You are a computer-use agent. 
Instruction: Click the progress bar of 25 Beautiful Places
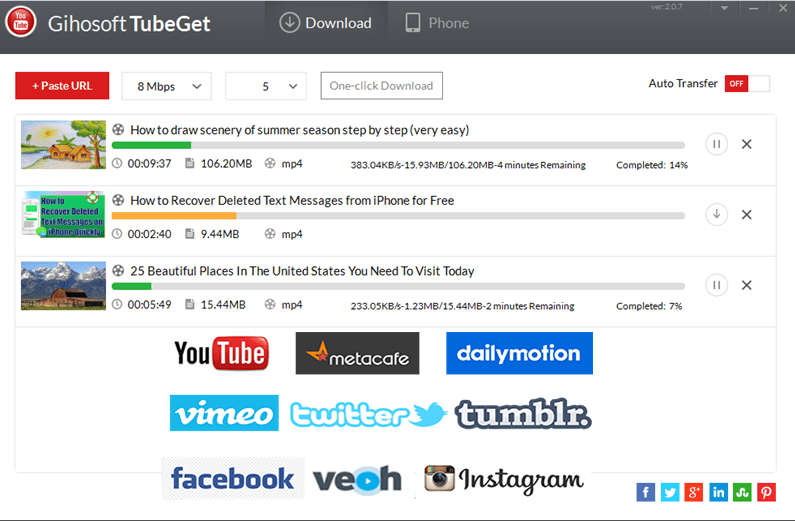coord(398,286)
